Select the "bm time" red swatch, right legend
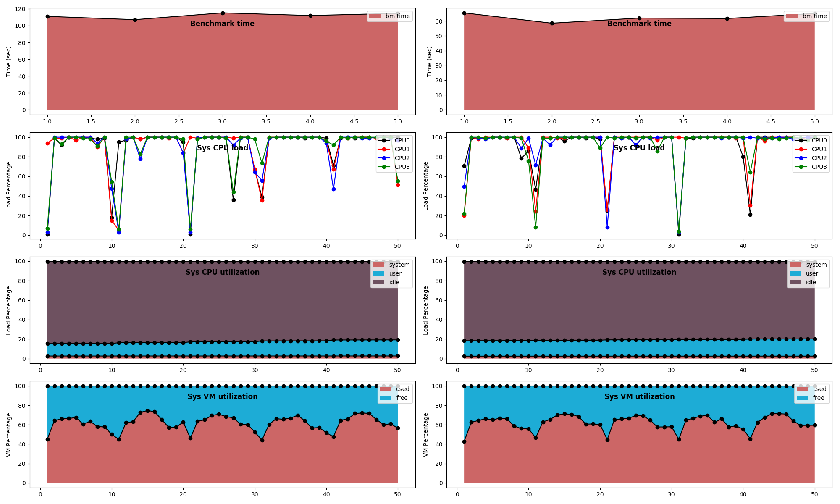This screenshot has height=504, width=840. [792, 16]
